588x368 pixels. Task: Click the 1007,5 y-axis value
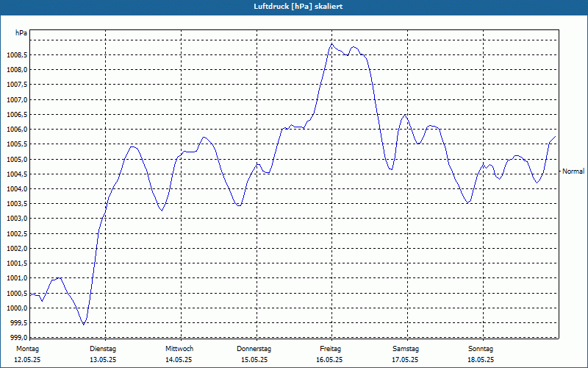click(17, 85)
